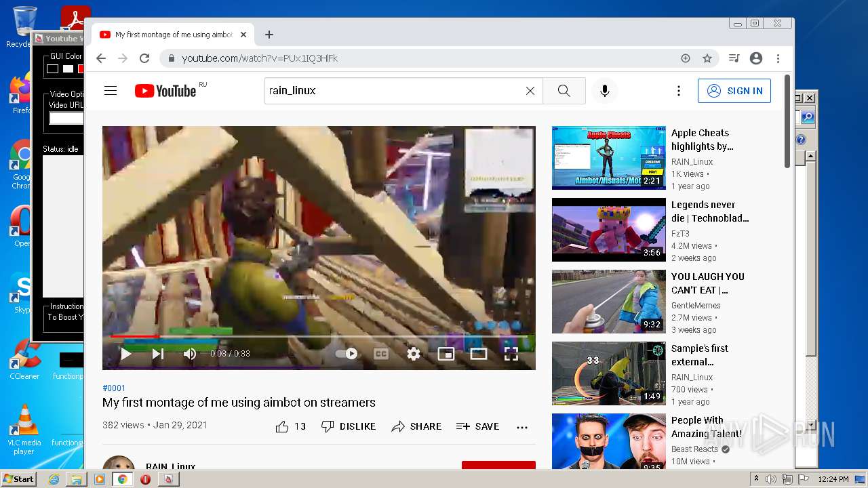The image size is (868, 488).
Task: Clear the rain_linux search text
Action: 530,91
